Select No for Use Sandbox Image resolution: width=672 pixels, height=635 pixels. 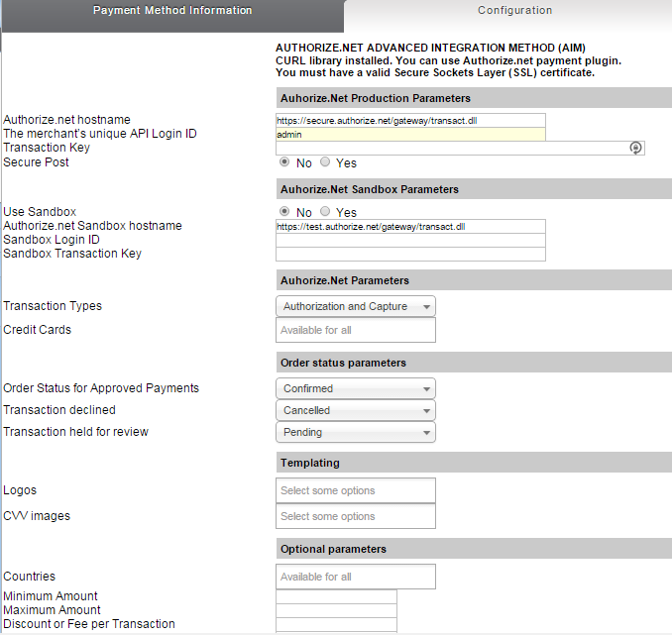pyautogui.click(x=284, y=211)
